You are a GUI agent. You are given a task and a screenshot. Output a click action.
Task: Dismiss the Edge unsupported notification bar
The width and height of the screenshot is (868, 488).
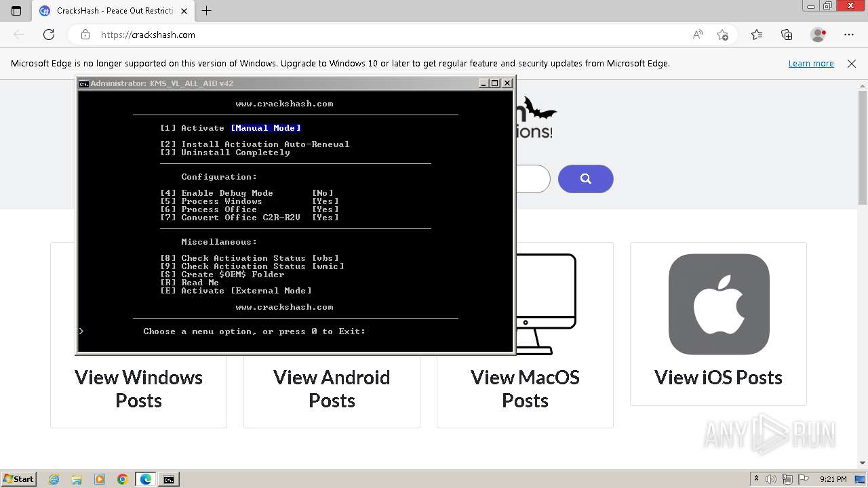pyautogui.click(x=852, y=63)
